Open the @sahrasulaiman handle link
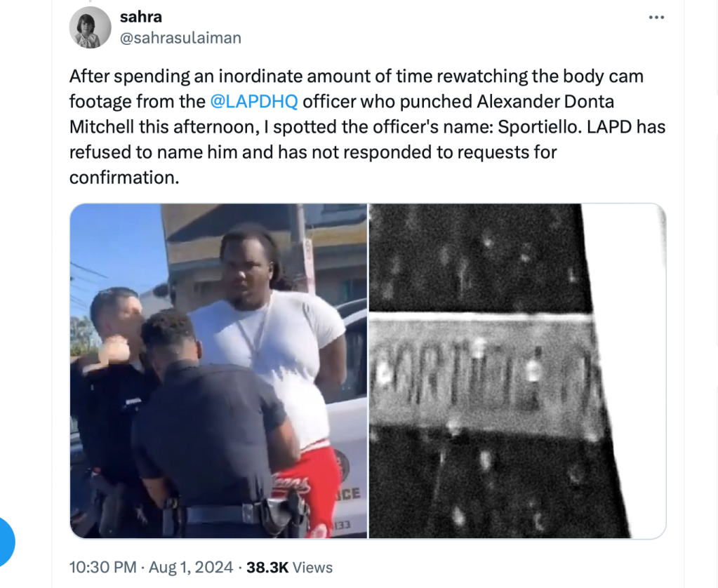 point(180,38)
